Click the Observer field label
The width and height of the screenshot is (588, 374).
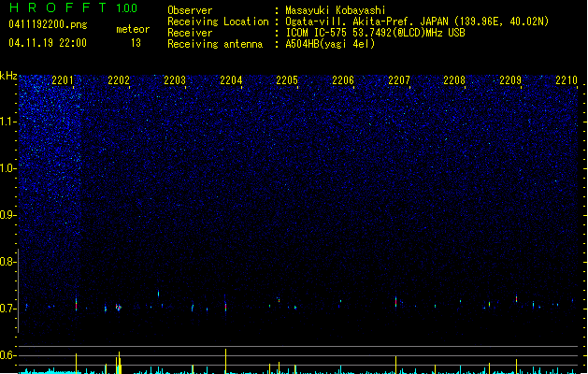[x=190, y=10]
